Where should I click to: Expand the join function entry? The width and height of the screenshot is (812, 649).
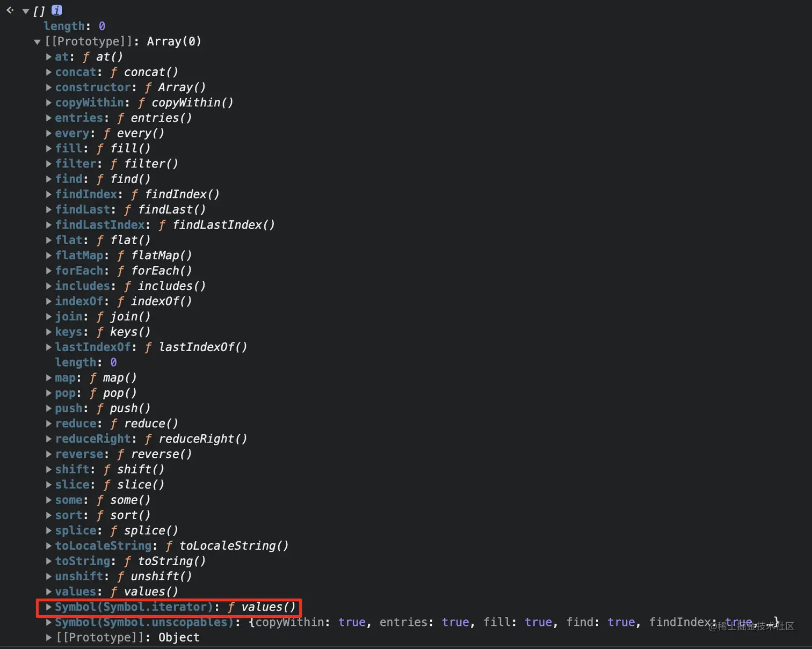pos(49,317)
